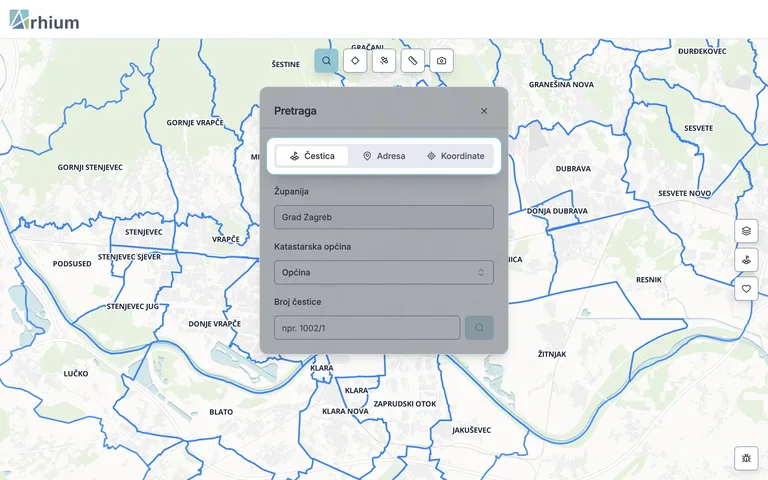Screen dimensions: 768x480
Task: Select the DONJA DUBRAVA map label
Action: 557,211
